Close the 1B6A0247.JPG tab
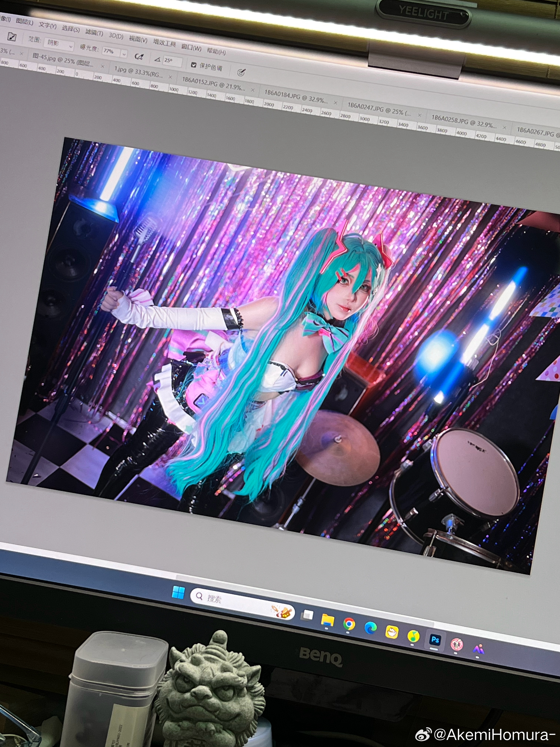Image resolution: width=560 pixels, height=747 pixels. pos(420,115)
